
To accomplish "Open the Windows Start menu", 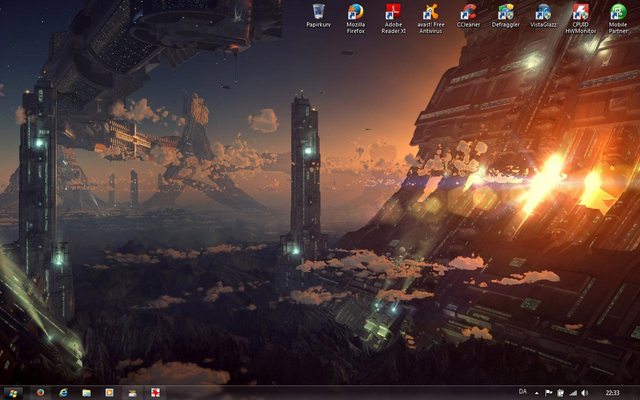I will click(x=14, y=392).
